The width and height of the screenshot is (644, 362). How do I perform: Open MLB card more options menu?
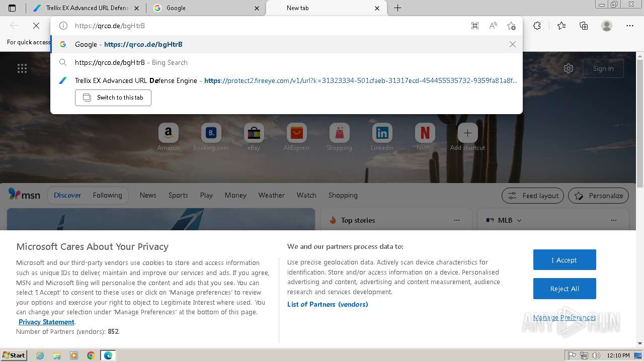click(614, 220)
